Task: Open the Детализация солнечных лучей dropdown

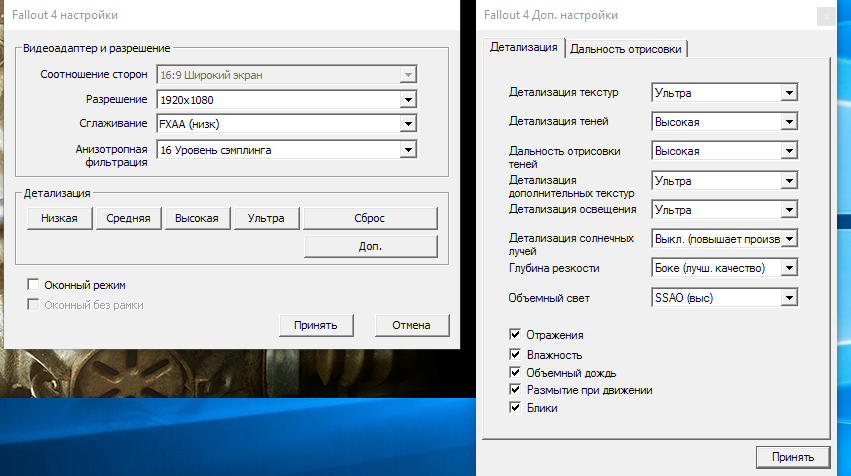Action: tap(725, 239)
